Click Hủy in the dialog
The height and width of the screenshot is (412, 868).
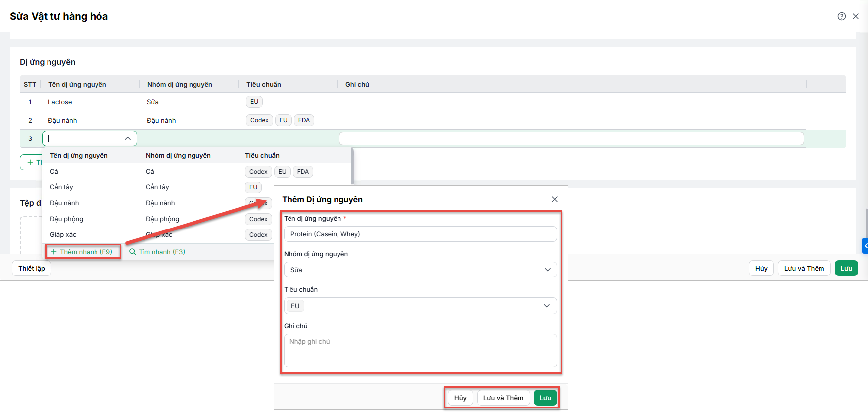coord(460,398)
